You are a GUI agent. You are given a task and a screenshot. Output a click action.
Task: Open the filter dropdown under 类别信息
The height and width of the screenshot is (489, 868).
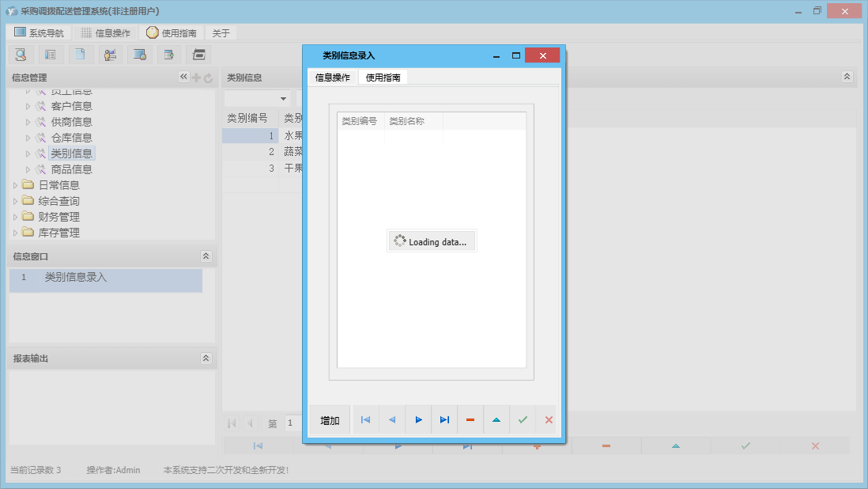(x=284, y=99)
